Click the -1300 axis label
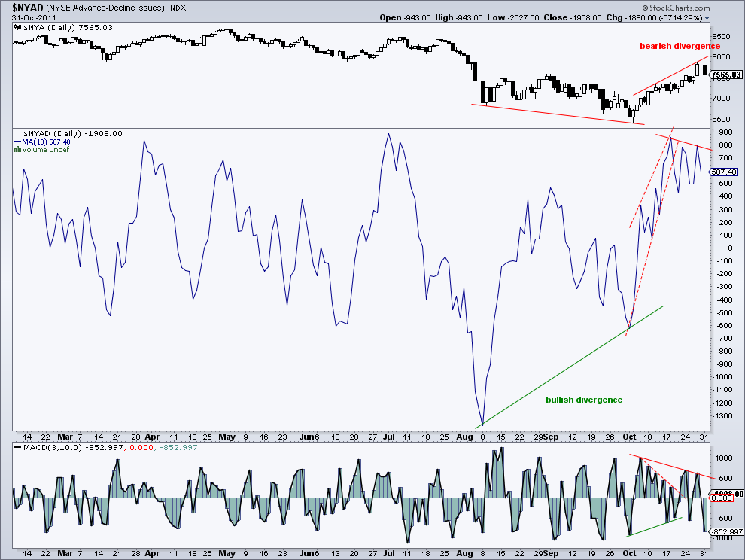 click(x=722, y=415)
